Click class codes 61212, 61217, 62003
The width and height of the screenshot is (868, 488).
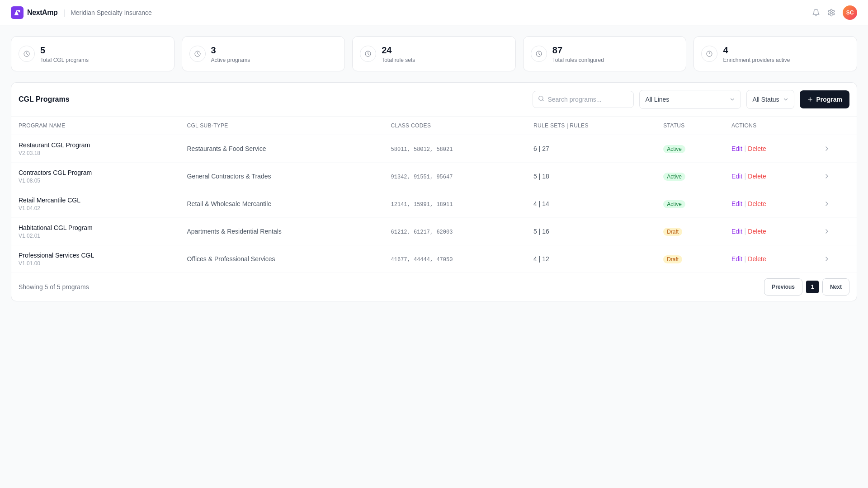(421, 232)
